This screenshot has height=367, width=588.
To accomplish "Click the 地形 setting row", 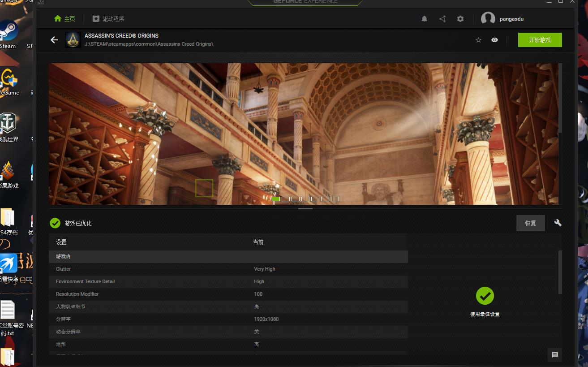I will [x=228, y=344].
